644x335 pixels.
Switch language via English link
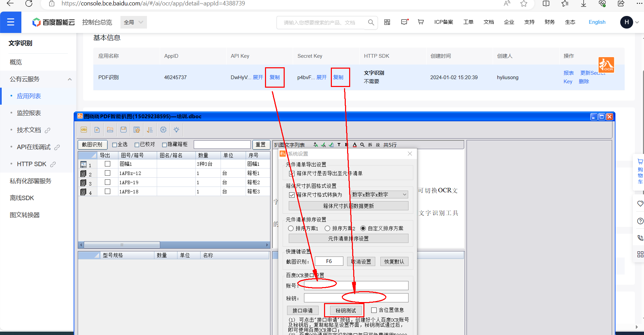click(597, 22)
